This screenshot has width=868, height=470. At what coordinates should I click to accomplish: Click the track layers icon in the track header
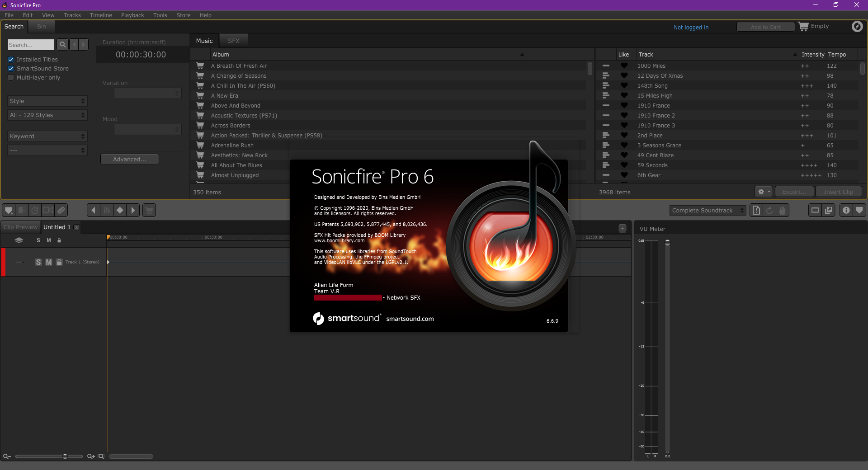click(x=19, y=240)
